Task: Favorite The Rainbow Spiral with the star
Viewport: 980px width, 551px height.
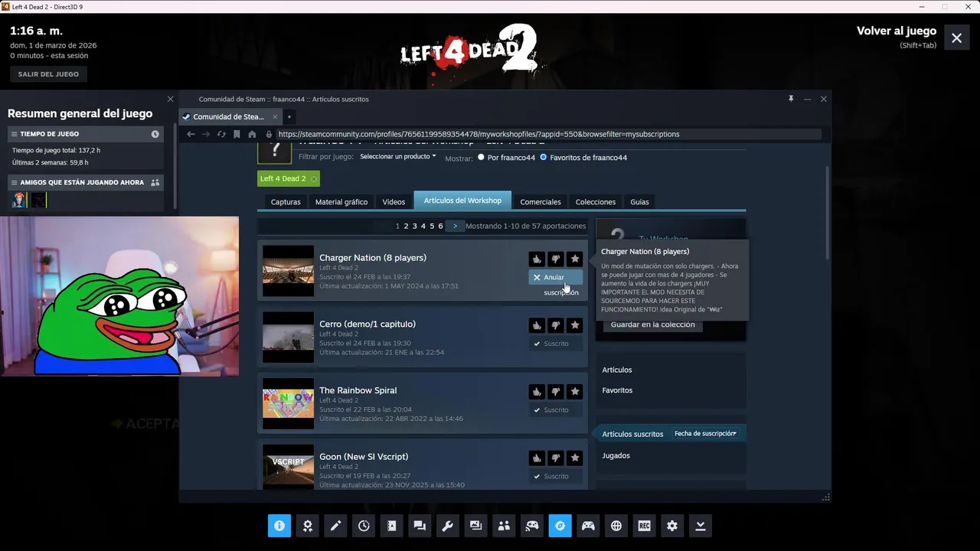Action: tap(575, 392)
